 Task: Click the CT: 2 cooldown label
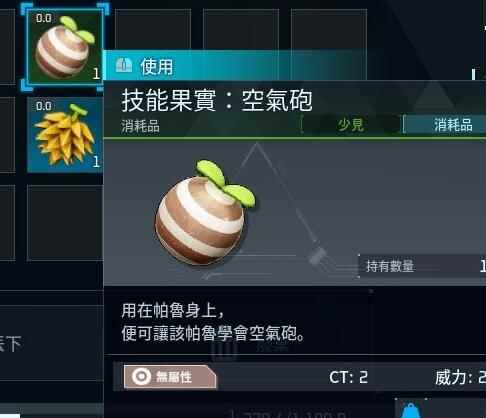point(348,377)
